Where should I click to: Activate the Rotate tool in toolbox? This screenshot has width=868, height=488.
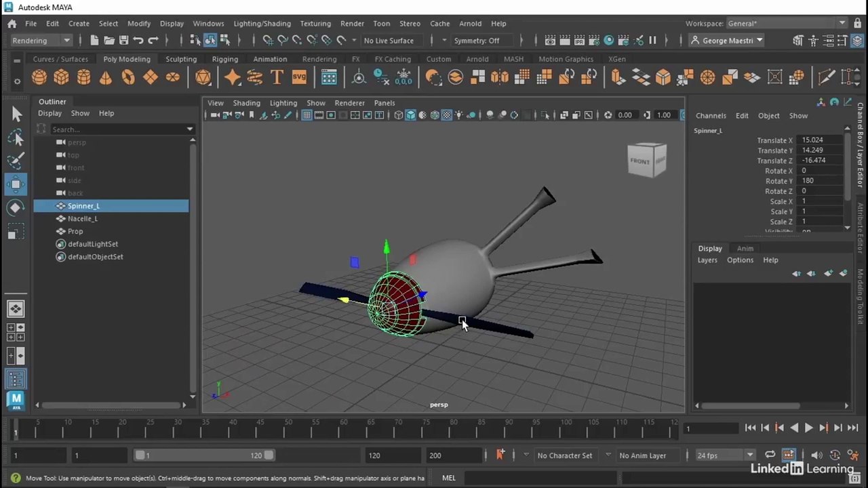[x=16, y=208]
